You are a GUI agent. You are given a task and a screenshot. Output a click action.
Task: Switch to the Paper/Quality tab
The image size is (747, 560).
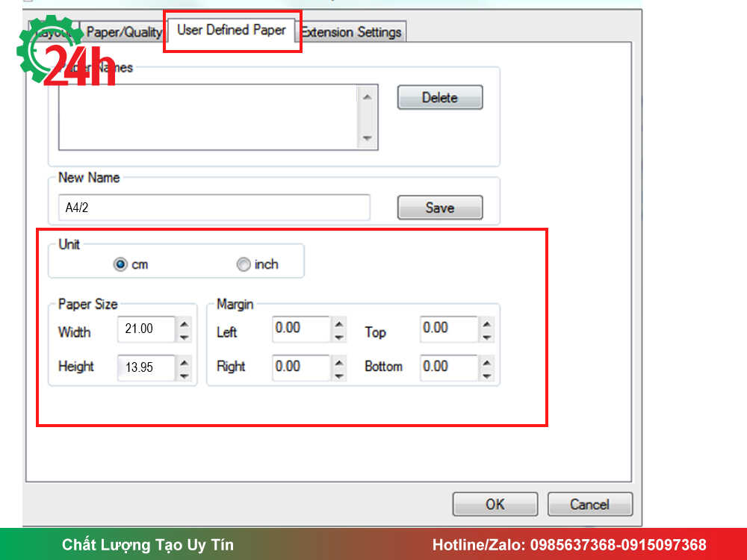coord(124,32)
